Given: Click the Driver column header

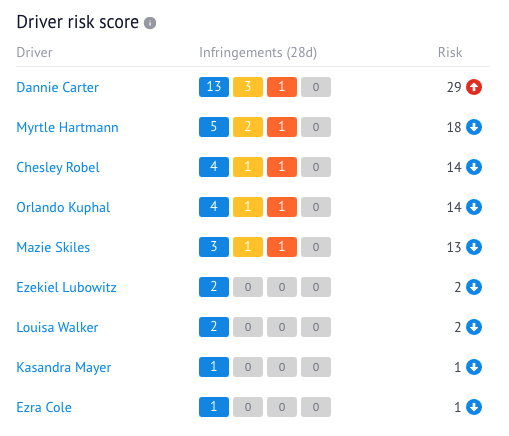Looking at the screenshot, I should tap(34, 52).
